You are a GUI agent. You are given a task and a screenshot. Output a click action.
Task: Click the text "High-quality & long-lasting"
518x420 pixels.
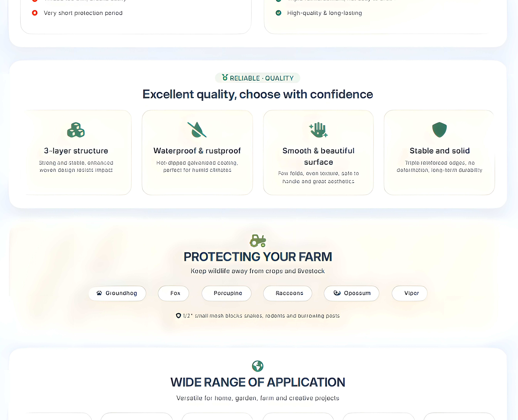click(x=324, y=13)
